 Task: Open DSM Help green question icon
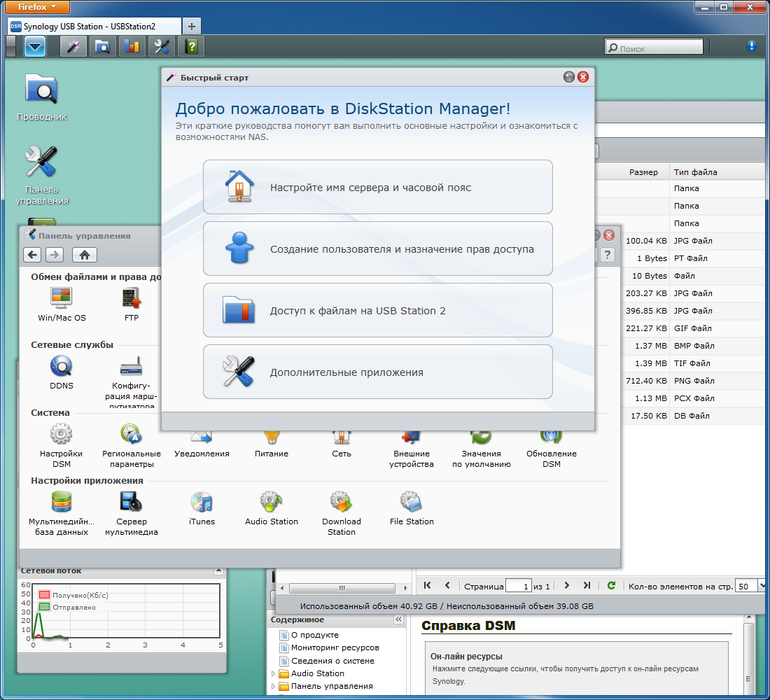[x=191, y=47]
